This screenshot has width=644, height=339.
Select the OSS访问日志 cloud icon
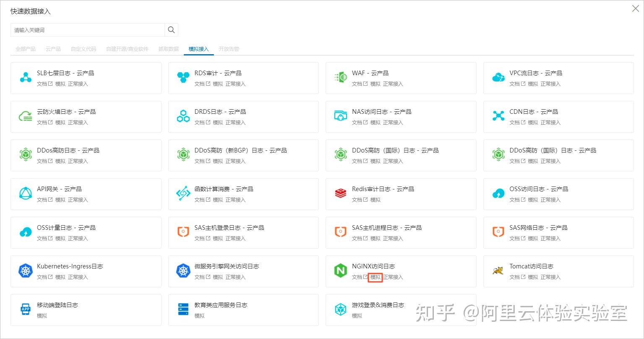point(498,194)
